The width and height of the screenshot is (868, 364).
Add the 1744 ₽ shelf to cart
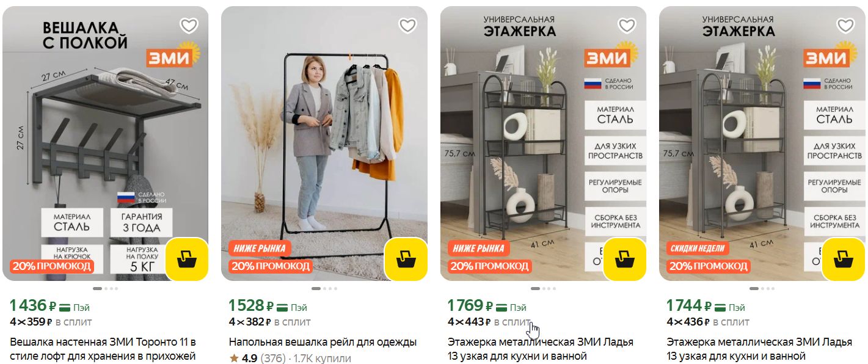[x=844, y=260]
